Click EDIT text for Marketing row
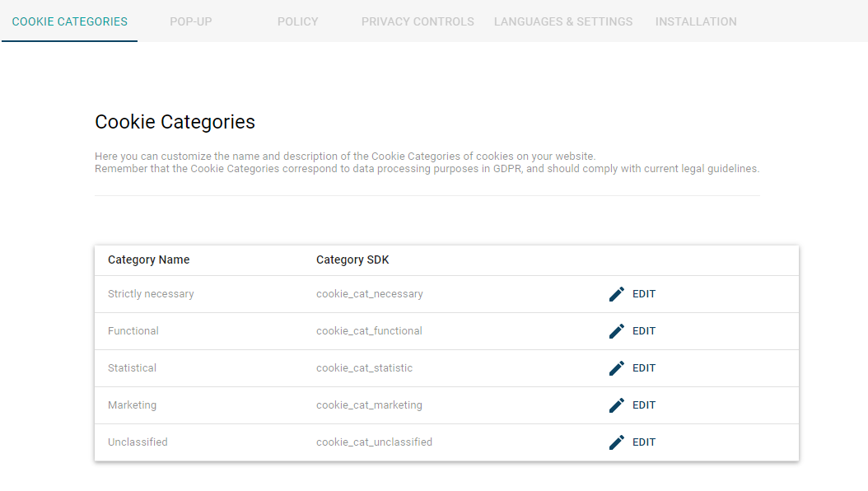868x491 pixels. pyautogui.click(x=644, y=405)
